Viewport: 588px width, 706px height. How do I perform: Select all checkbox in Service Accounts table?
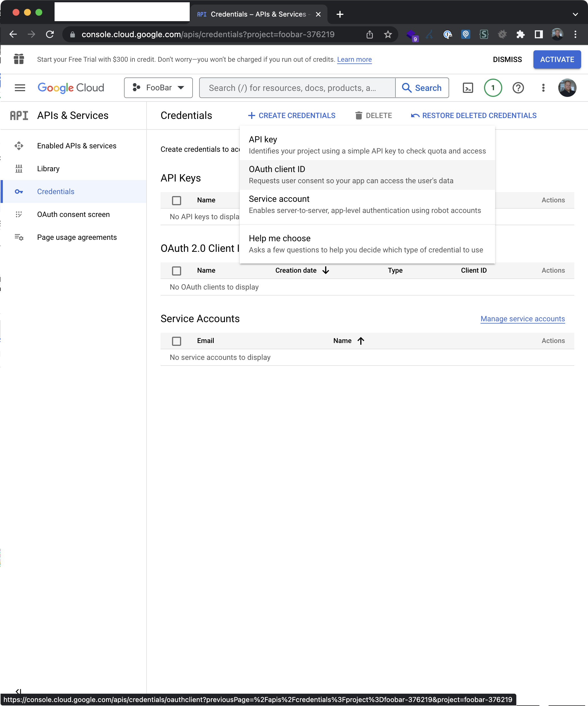[x=176, y=341]
